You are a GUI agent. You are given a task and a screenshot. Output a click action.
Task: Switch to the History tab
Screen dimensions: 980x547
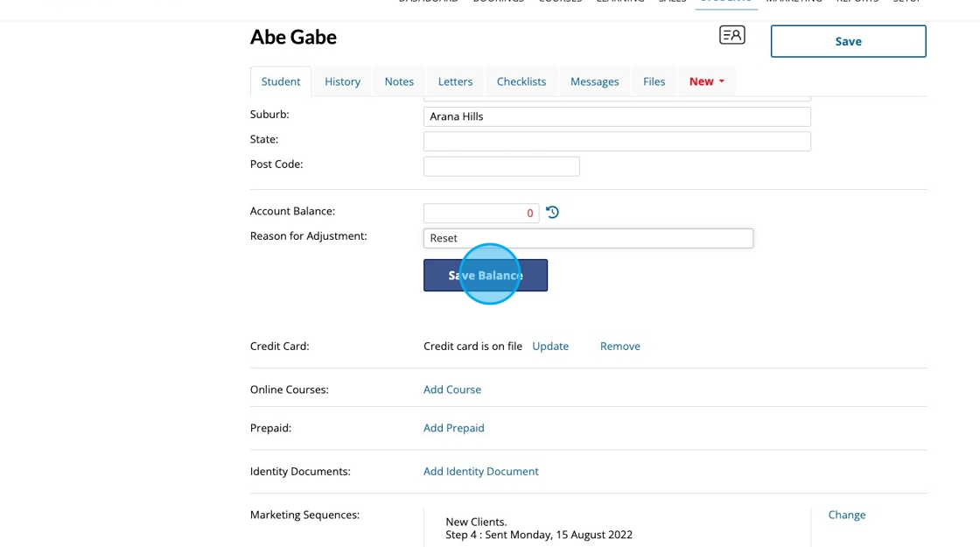342,81
